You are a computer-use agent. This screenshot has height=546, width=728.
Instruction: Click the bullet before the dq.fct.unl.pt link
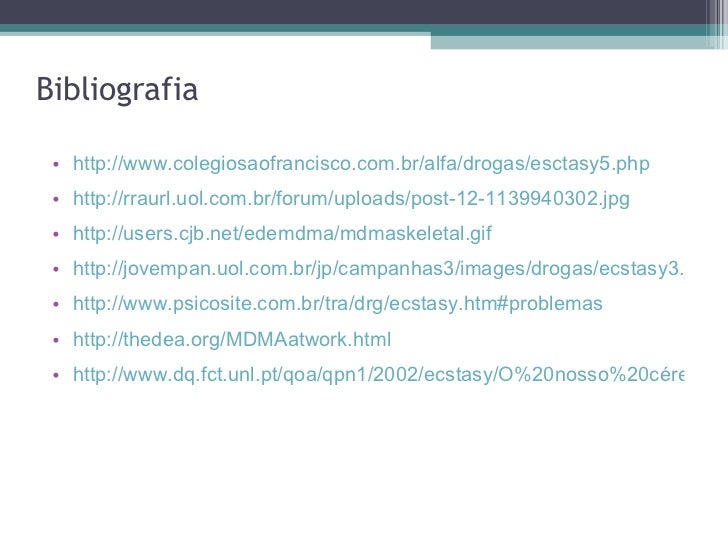(x=56, y=375)
